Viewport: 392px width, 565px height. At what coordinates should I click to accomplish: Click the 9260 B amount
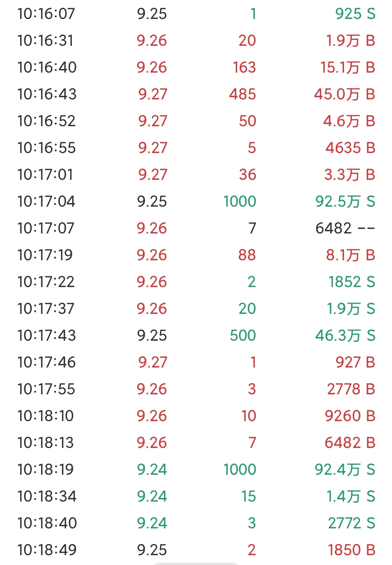(350, 416)
